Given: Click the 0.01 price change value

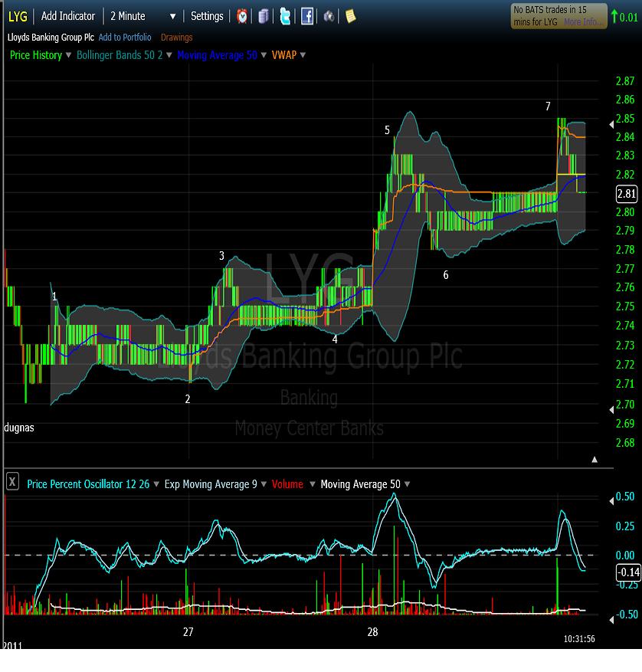Looking at the screenshot, I should [x=629, y=18].
